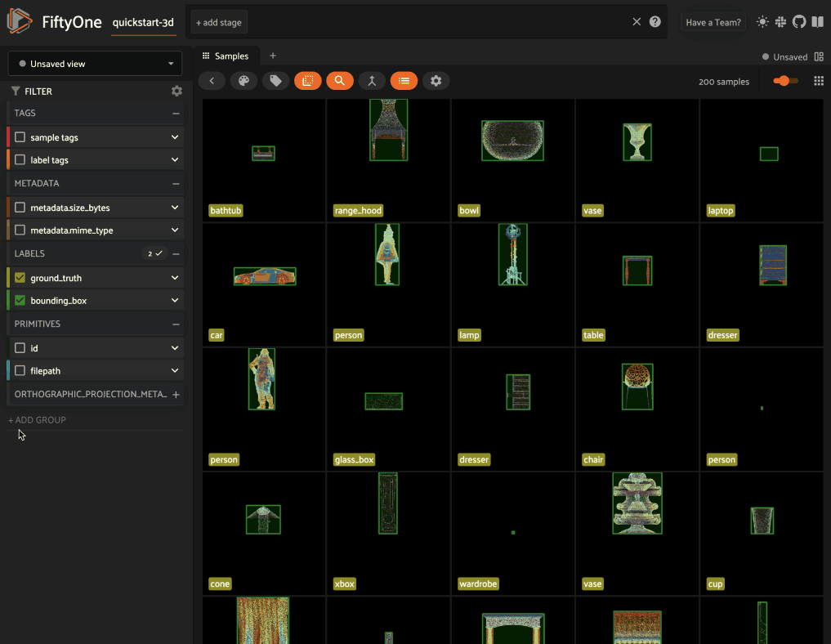Click the quickstart-3d dataset name

coord(143,23)
